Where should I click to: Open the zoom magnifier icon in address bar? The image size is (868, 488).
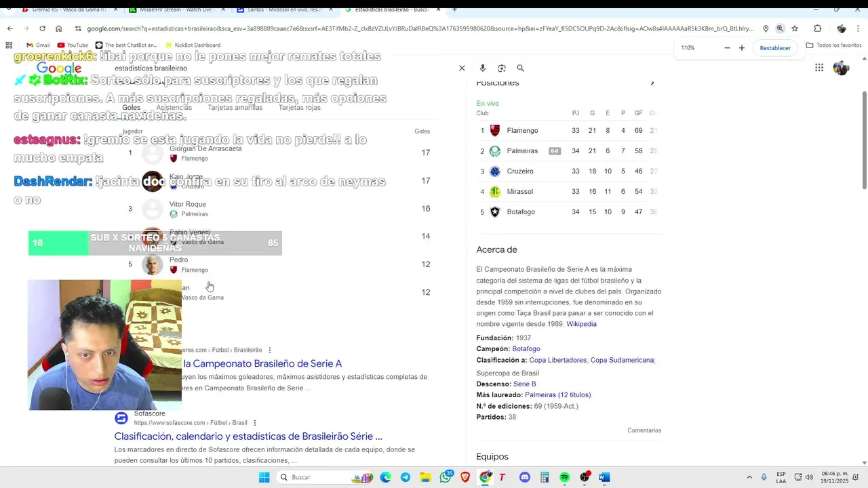(780, 28)
